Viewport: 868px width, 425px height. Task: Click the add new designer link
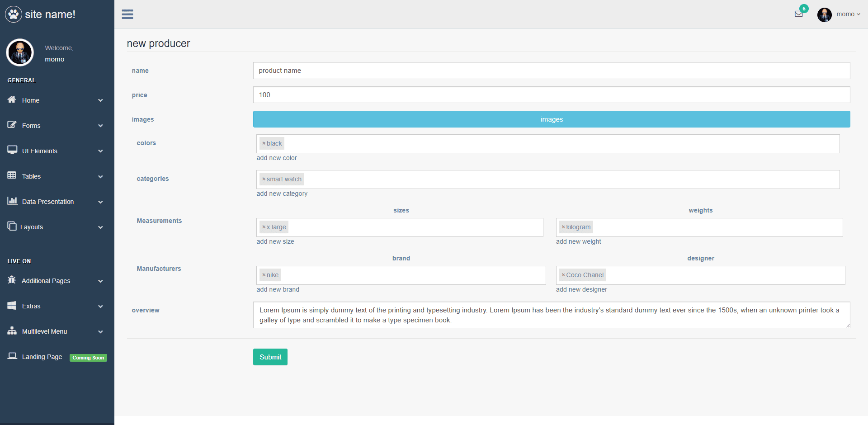click(x=581, y=289)
